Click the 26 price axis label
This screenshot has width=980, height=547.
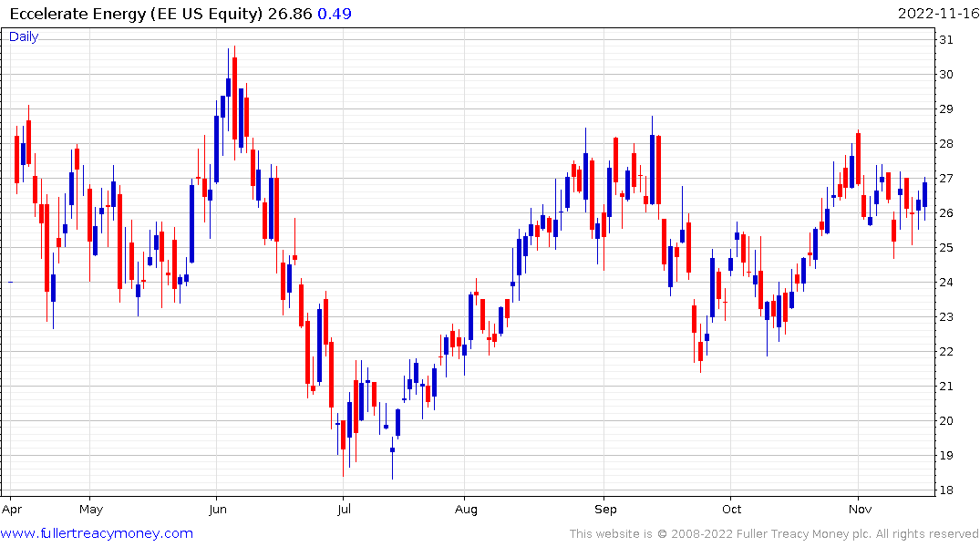click(946, 213)
